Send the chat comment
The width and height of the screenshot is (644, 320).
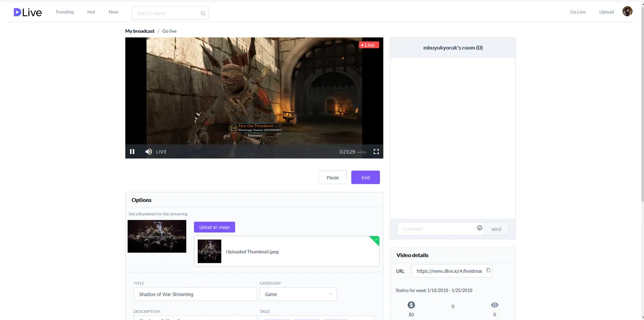(496, 229)
